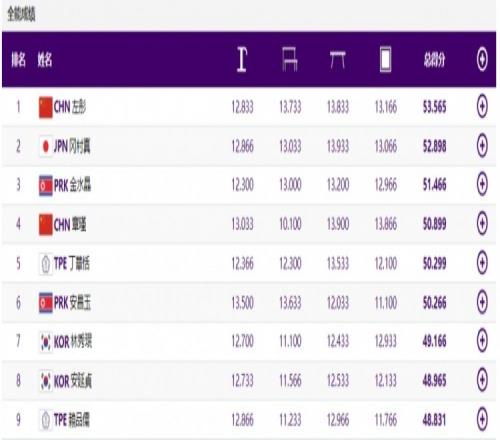Click the uneven bars icon in header

(289, 59)
